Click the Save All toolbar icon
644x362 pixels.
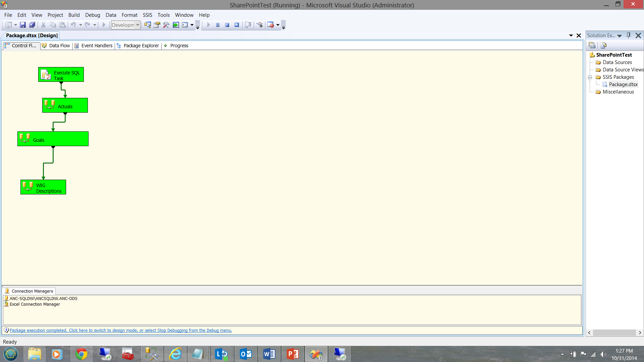pos(32,25)
